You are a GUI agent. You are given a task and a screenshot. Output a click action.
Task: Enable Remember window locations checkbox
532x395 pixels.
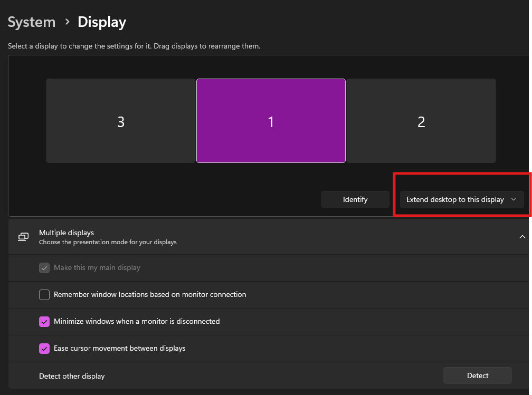[x=44, y=295]
